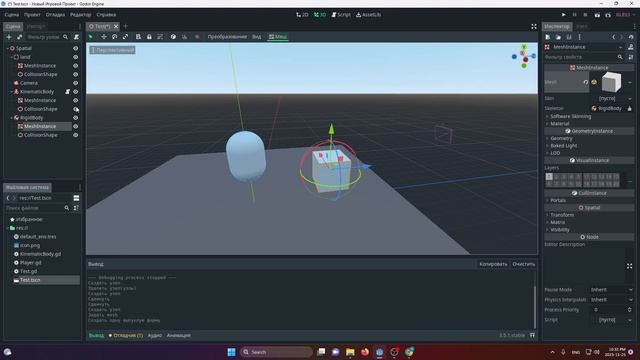Viewport: 640px width, 360px height.
Task: Click the group children unselectable icon
Action: point(160,37)
